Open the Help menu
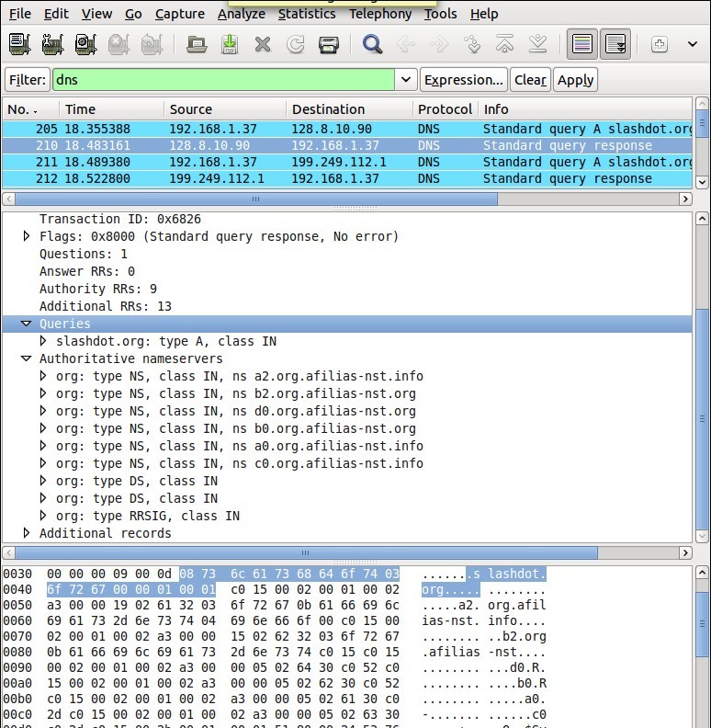This screenshot has width=711, height=728. pos(484,14)
